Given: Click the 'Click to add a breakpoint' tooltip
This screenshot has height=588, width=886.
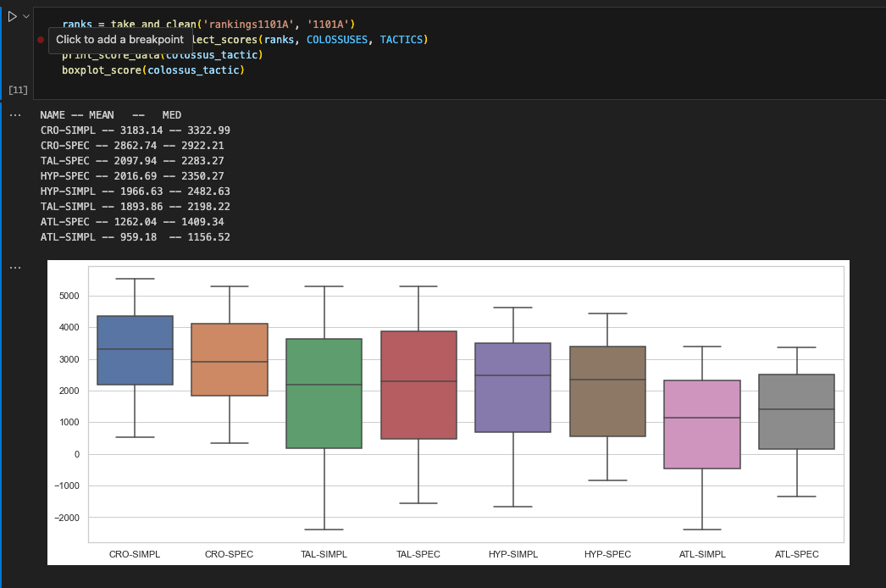Looking at the screenshot, I should click(119, 40).
